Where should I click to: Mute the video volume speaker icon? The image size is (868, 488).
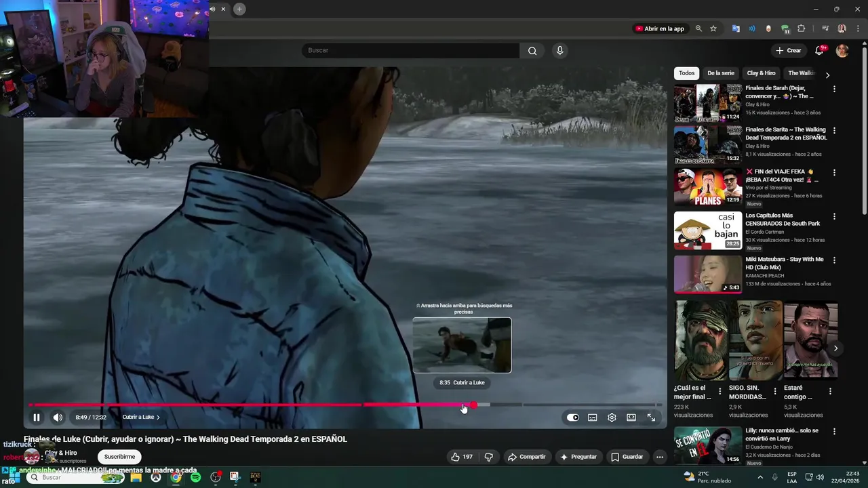point(58,418)
